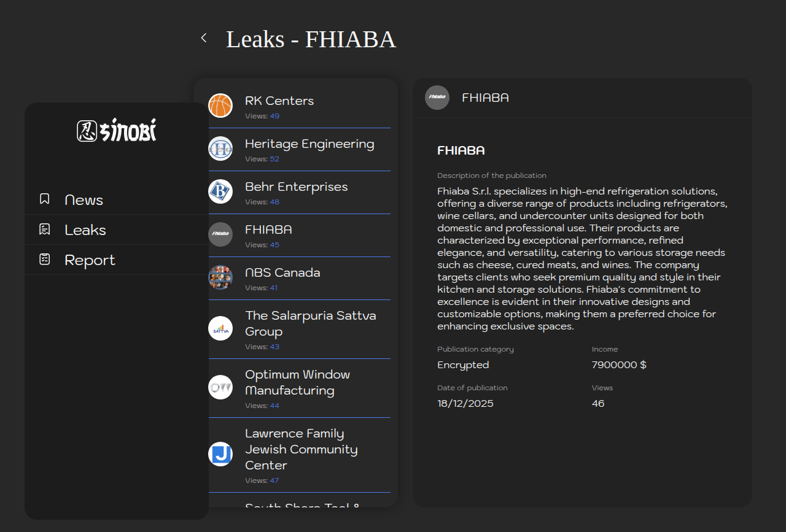786x532 pixels.
Task: Click the NBS Canada avatar thumbnail
Action: pyautogui.click(x=220, y=277)
